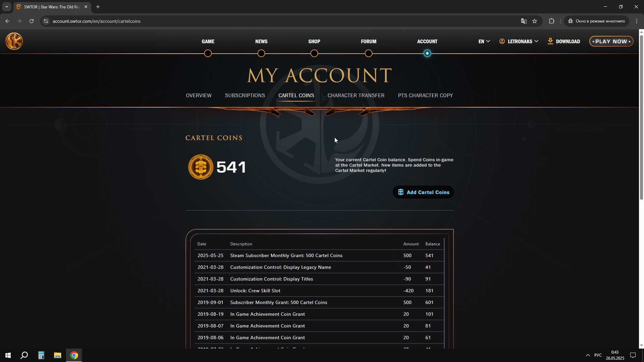Click the 541 coin balance number
This screenshot has width=644, height=362.
pyautogui.click(x=231, y=167)
